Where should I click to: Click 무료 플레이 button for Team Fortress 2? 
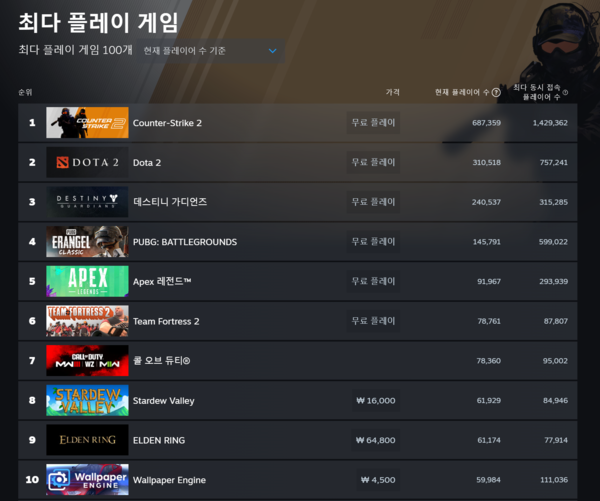(373, 321)
